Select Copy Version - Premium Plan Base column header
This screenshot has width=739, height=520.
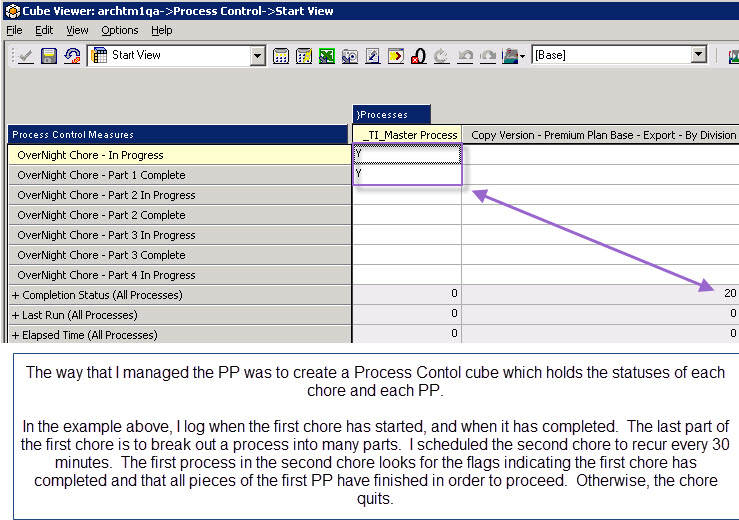600,135
